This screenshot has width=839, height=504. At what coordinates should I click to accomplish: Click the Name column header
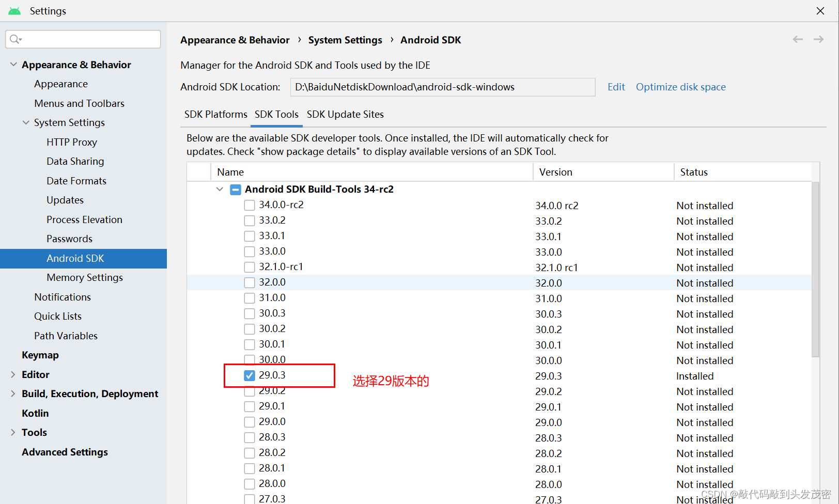(372, 172)
